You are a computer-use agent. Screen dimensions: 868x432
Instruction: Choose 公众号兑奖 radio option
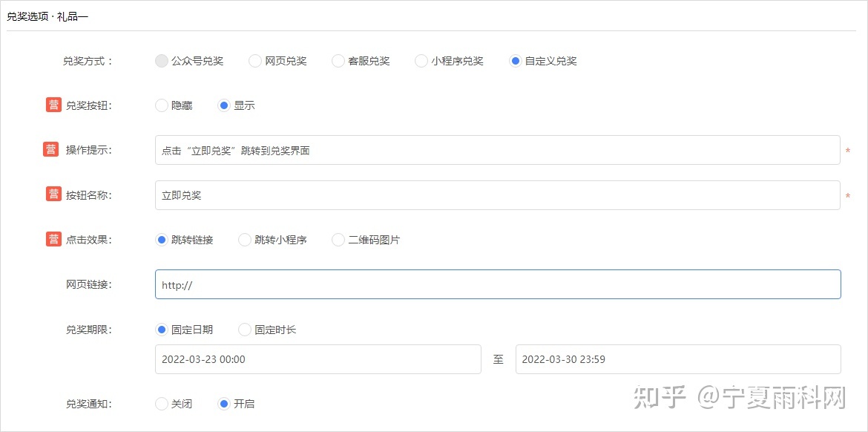162,61
